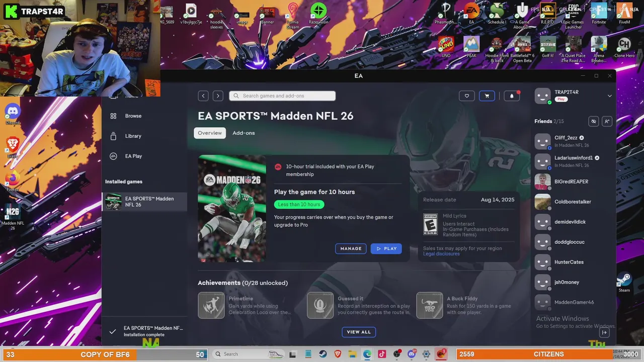
Task: Click the Guessed it achievement icon
Action: click(320, 305)
